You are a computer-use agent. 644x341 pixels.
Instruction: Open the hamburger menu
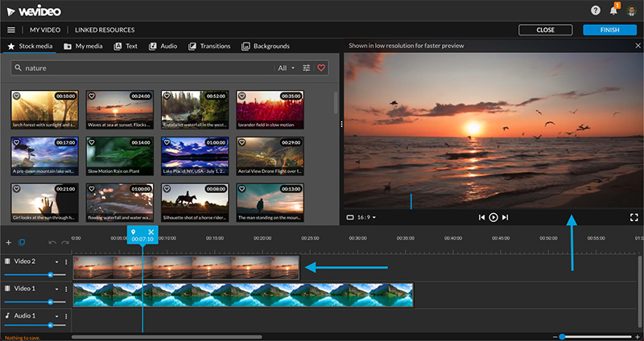(x=11, y=30)
